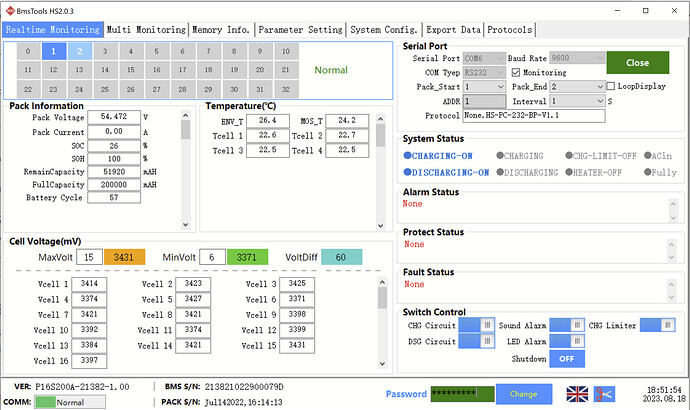Click the Protocol text field
This screenshot has height=410, width=690.
pos(534,116)
